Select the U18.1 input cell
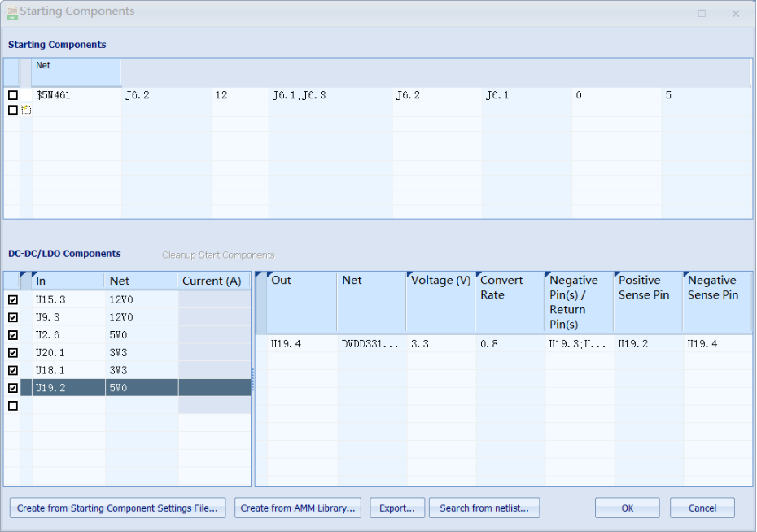Image resolution: width=757 pixels, height=532 pixels. [68, 370]
